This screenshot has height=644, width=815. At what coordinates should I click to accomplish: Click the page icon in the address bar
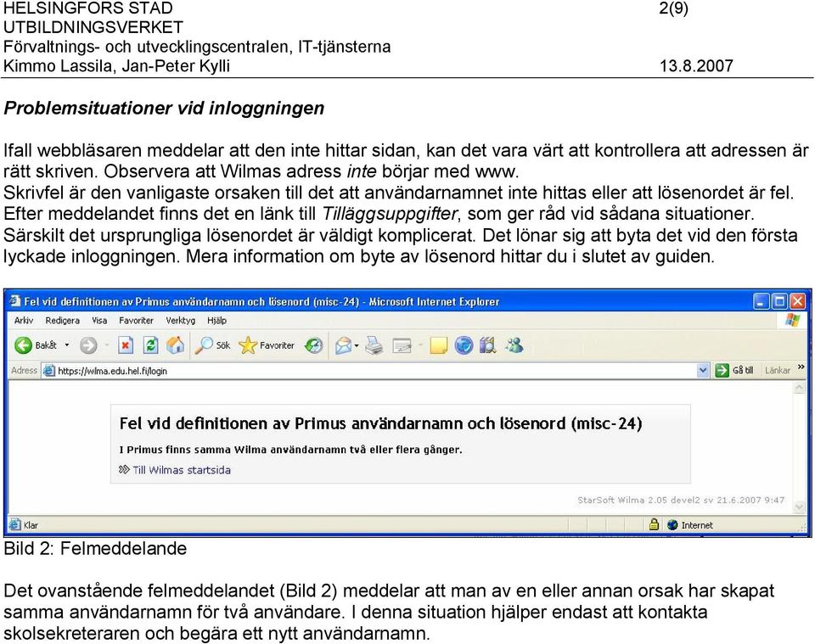coord(49,371)
